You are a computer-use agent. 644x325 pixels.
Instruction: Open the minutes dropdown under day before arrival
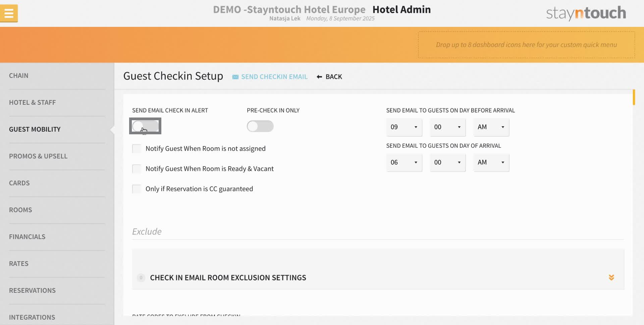pos(447,127)
